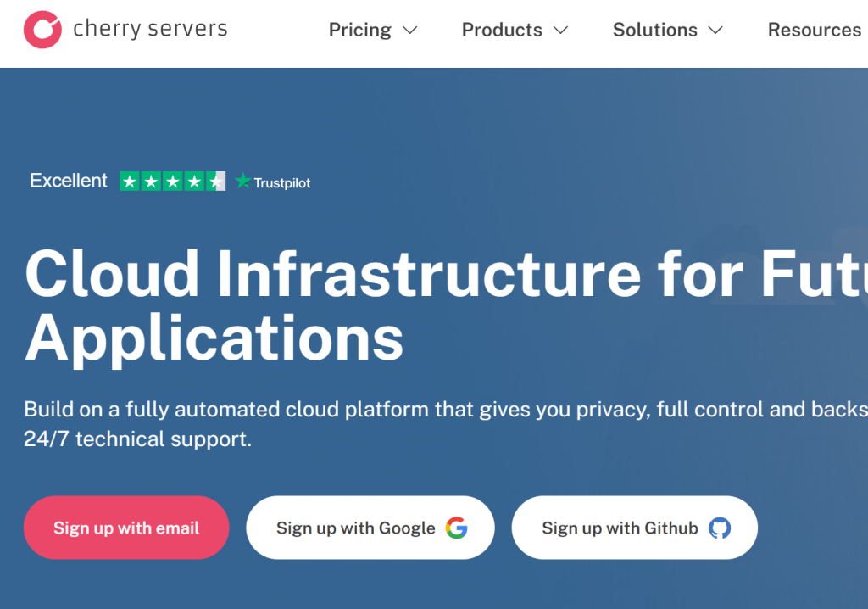
Task: Click Sign up with Google button
Action: click(x=370, y=528)
